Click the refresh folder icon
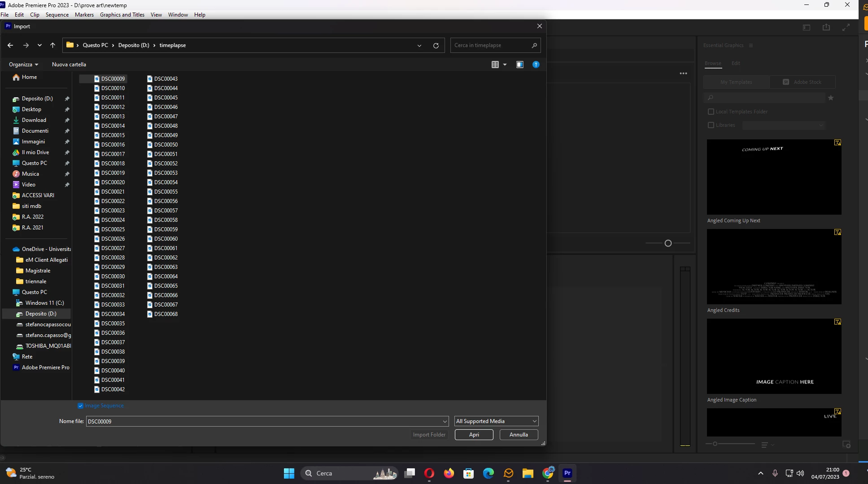Image resolution: width=868 pixels, height=484 pixels. (436, 45)
